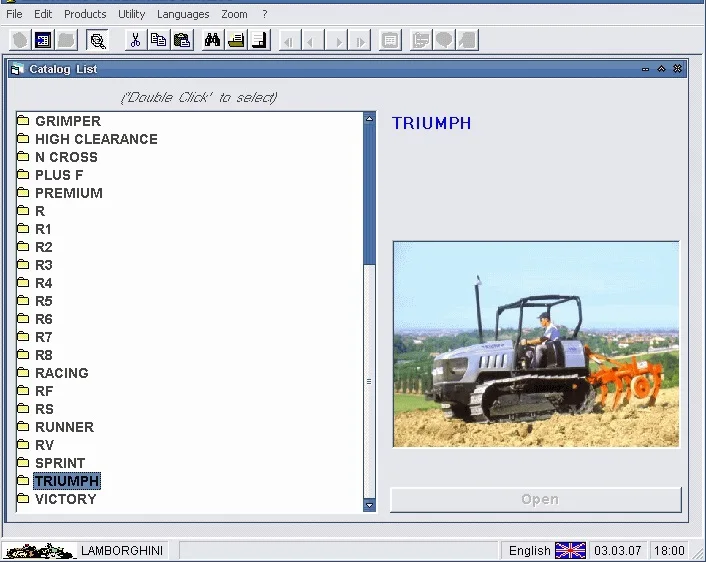Select the PREMIUM catalog
Viewport: 706px width, 562px height.
69,193
